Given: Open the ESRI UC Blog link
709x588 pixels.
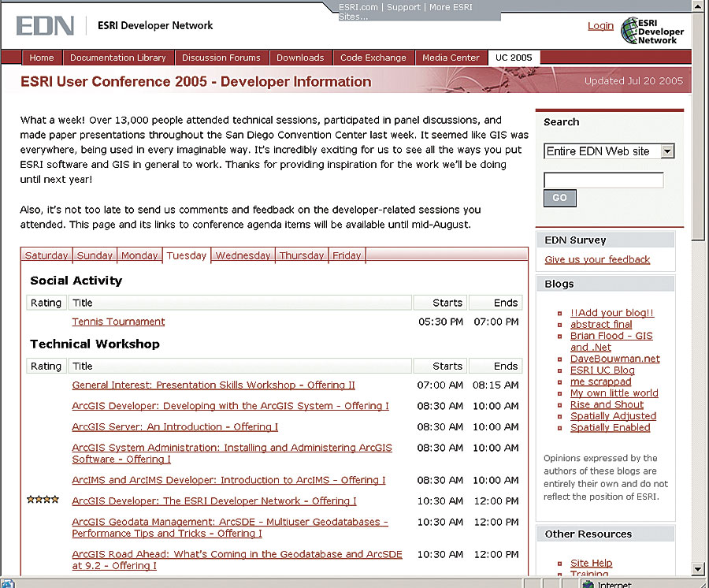Looking at the screenshot, I should pyautogui.click(x=603, y=370).
